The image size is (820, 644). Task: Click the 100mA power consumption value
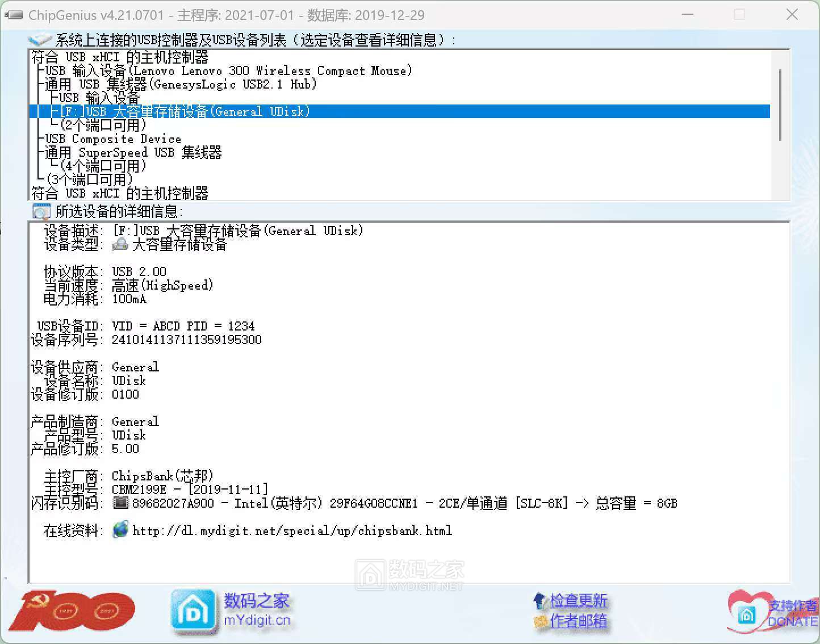(x=129, y=299)
